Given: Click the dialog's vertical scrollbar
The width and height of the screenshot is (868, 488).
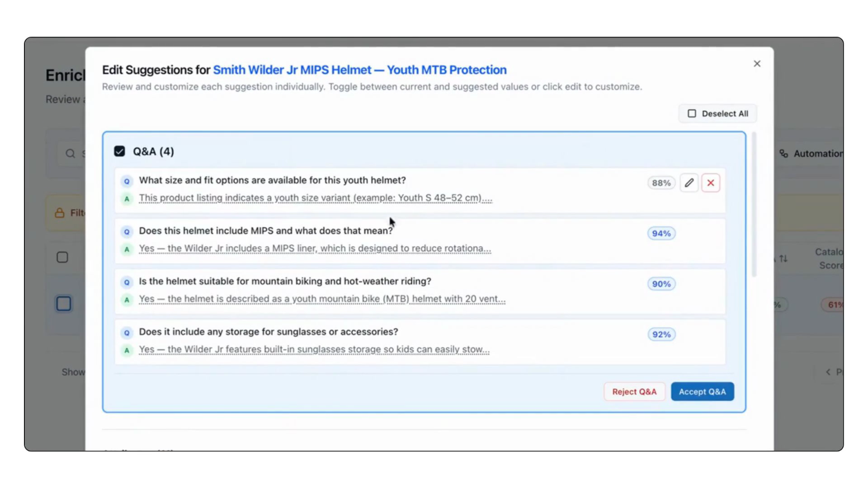Looking at the screenshot, I should pos(754,204).
